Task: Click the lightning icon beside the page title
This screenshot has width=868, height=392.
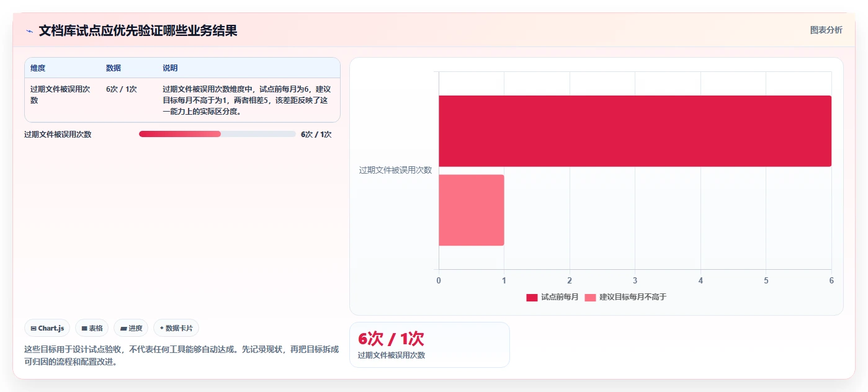Action: point(29,31)
